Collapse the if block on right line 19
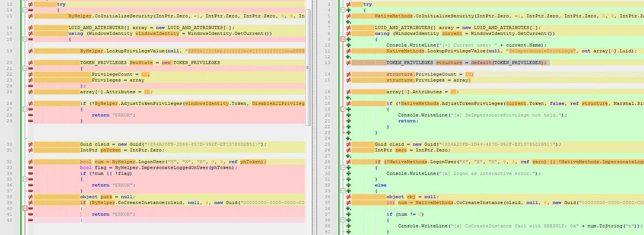 click(344, 109)
